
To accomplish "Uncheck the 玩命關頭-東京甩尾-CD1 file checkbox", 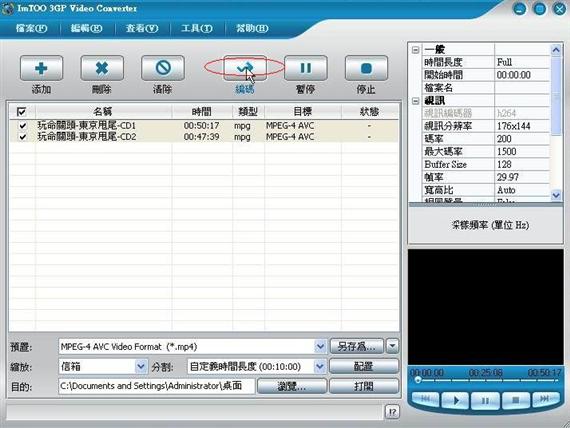I will (x=23, y=126).
